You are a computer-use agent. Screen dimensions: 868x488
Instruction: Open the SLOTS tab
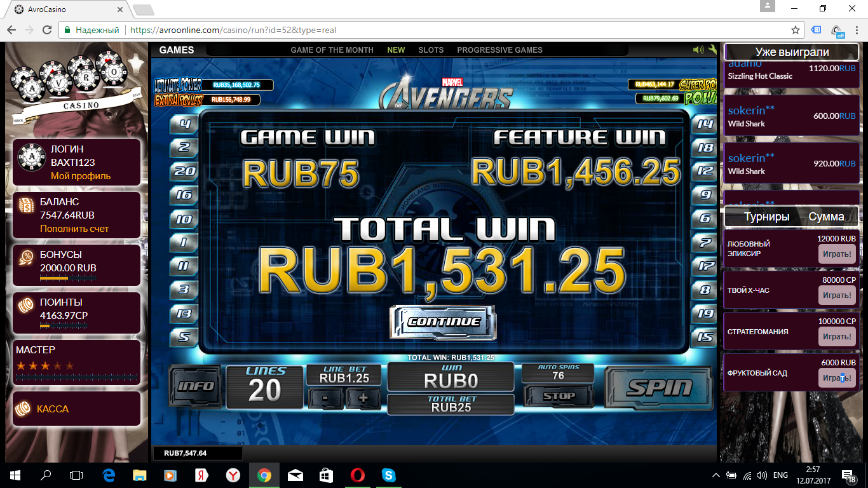tap(431, 50)
